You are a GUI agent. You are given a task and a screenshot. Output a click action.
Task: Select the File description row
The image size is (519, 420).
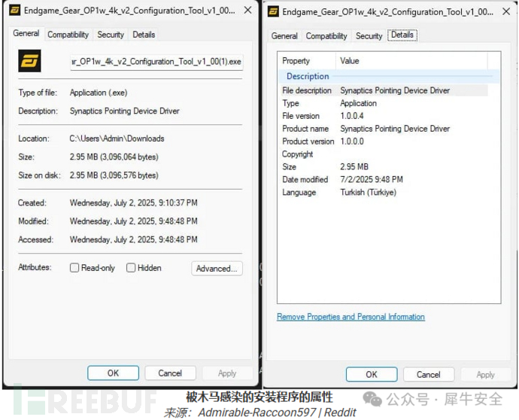(384, 90)
